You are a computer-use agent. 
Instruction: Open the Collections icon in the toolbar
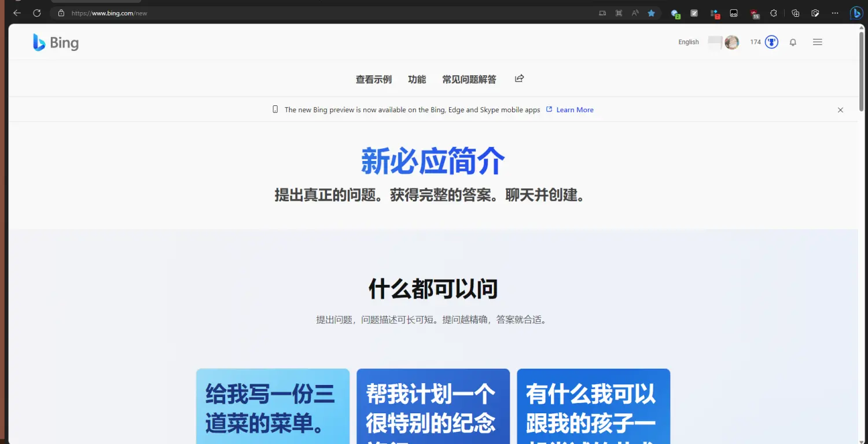pyautogui.click(x=795, y=13)
